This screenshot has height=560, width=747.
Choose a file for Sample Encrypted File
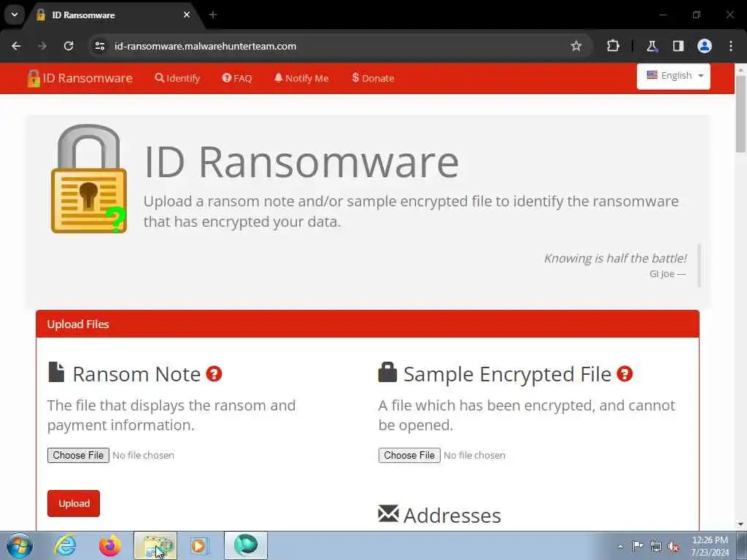click(409, 455)
